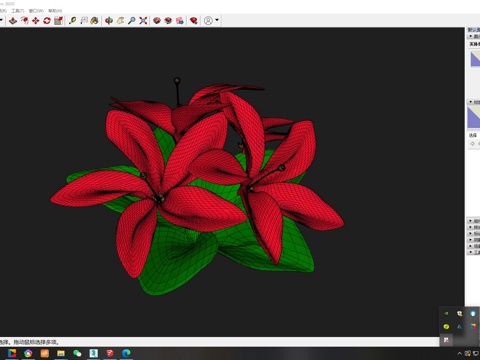Select the Text label tool
This screenshot has height=360, width=480.
(84, 21)
